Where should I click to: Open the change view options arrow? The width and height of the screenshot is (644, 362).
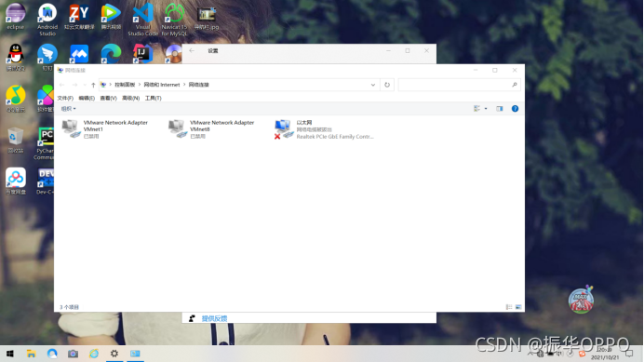pyautogui.click(x=486, y=109)
